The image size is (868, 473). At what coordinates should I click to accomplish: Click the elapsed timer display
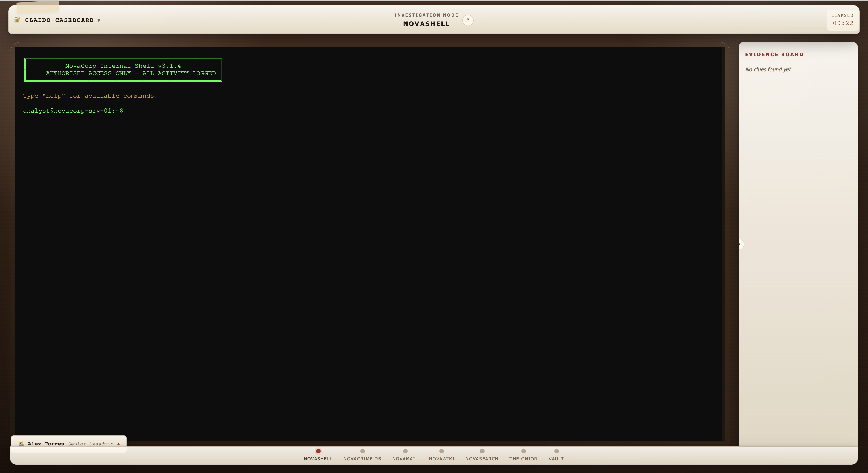tap(843, 23)
